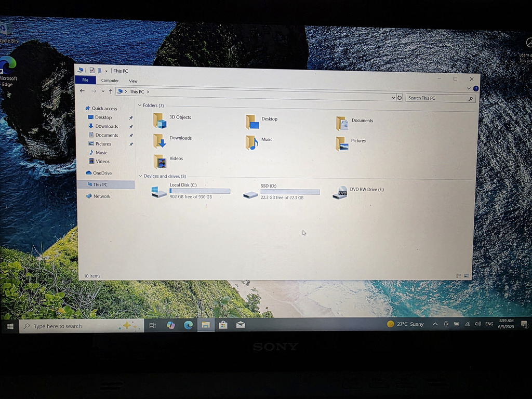Select the Desktop folder in Folders group
The height and width of the screenshot is (399, 532).
point(262,122)
